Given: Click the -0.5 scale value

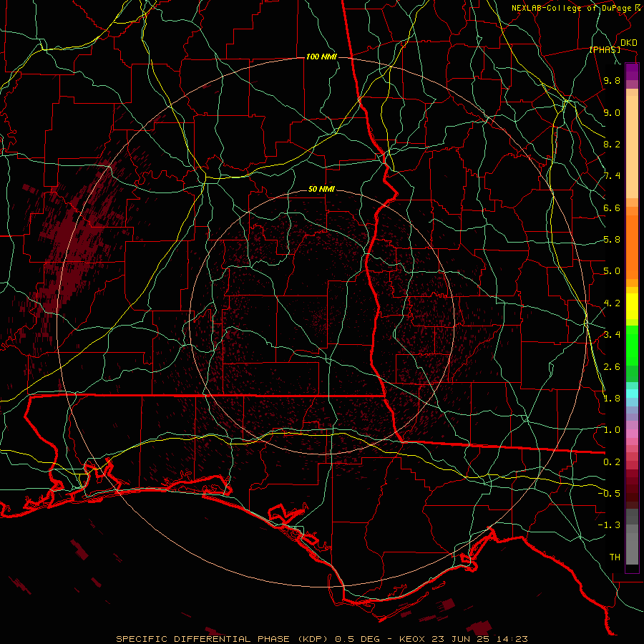Looking at the screenshot, I should point(609,494).
